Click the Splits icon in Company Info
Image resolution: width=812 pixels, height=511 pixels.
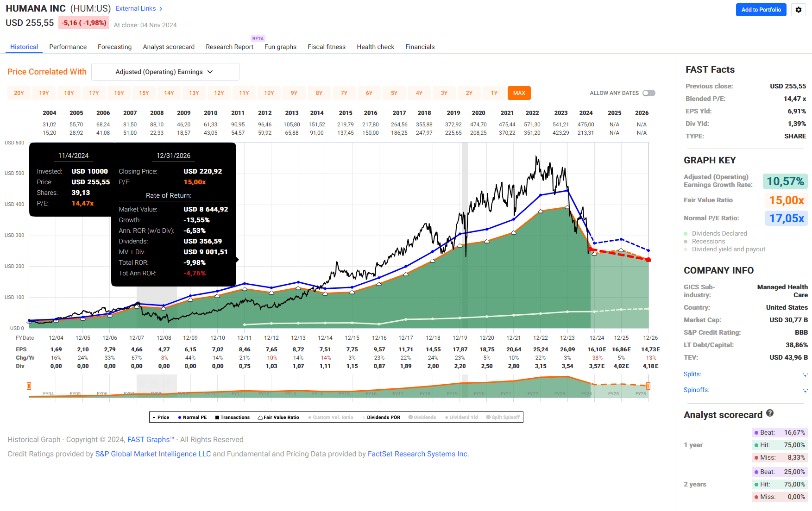click(x=803, y=374)
